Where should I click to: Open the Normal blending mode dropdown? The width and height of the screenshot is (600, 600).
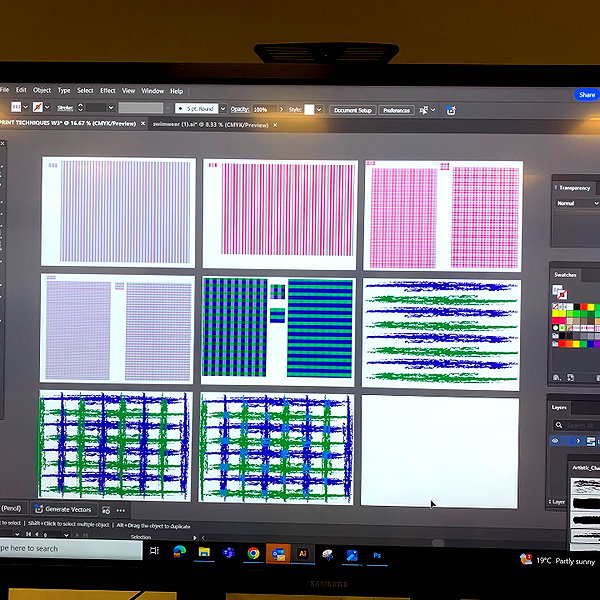pos(577,203)
